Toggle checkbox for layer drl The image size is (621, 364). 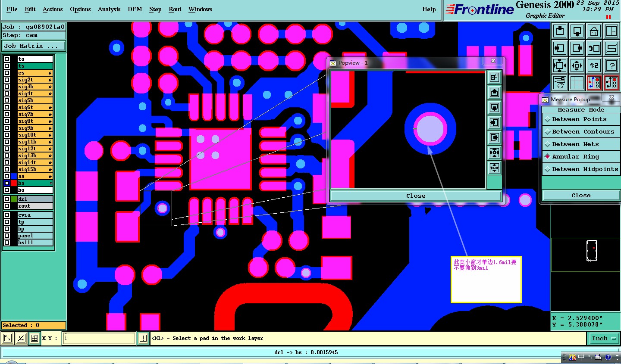click(7, 199)
